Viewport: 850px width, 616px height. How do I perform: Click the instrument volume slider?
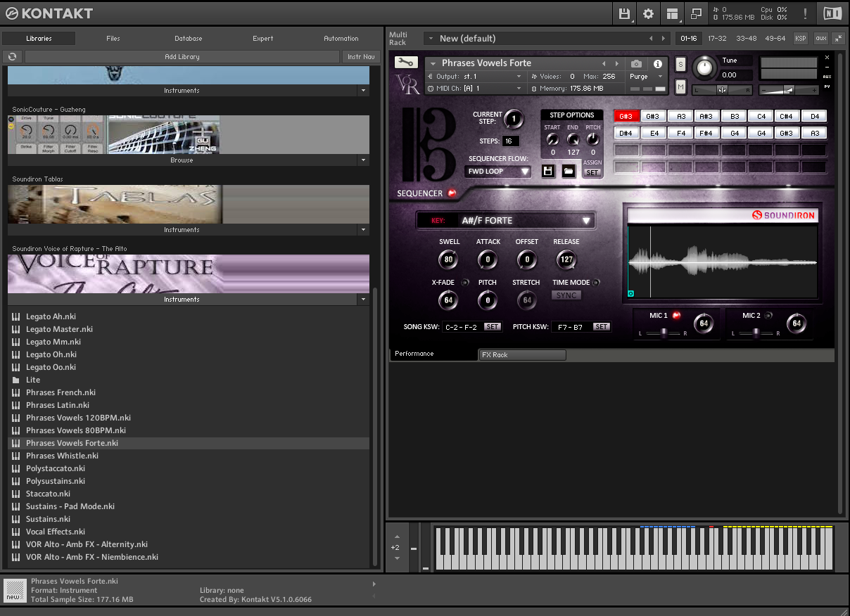click(x=788, y=89)
